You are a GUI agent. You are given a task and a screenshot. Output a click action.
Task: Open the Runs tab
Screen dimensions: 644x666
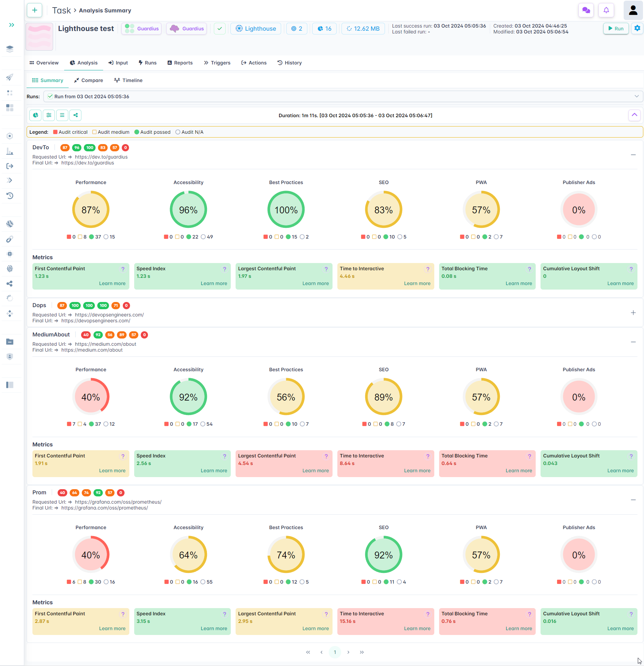point(147,63)
